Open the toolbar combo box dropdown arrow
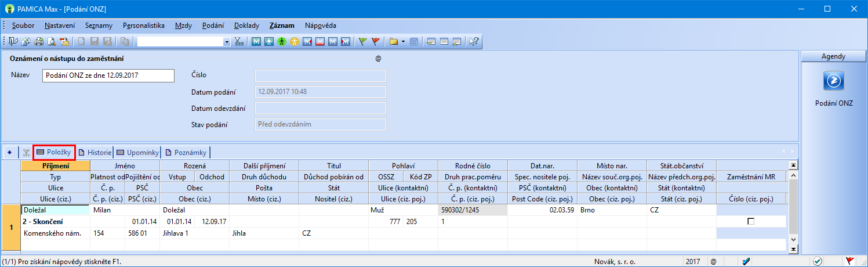This screenshot has height=267, width=868. pyautogui.click(x=227, y=42)
